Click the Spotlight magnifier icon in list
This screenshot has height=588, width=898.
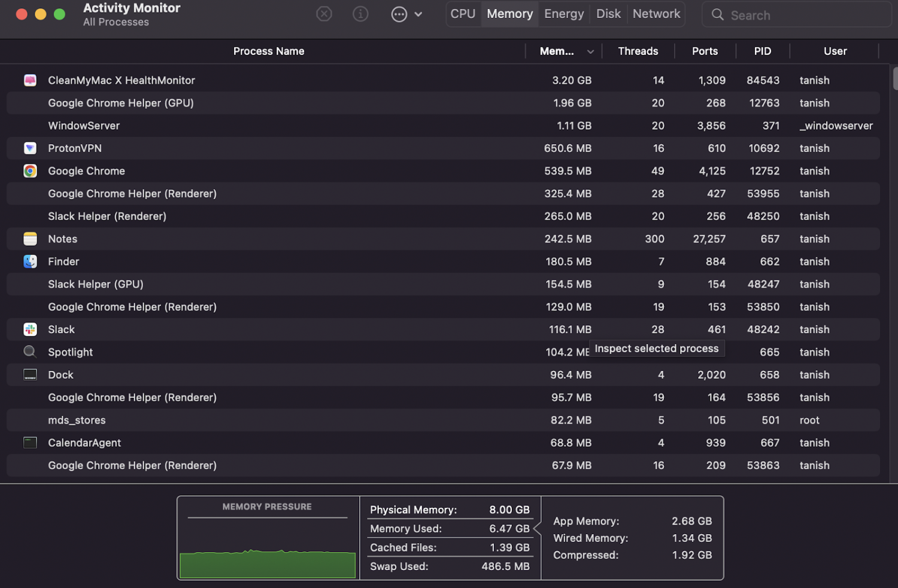30,352
